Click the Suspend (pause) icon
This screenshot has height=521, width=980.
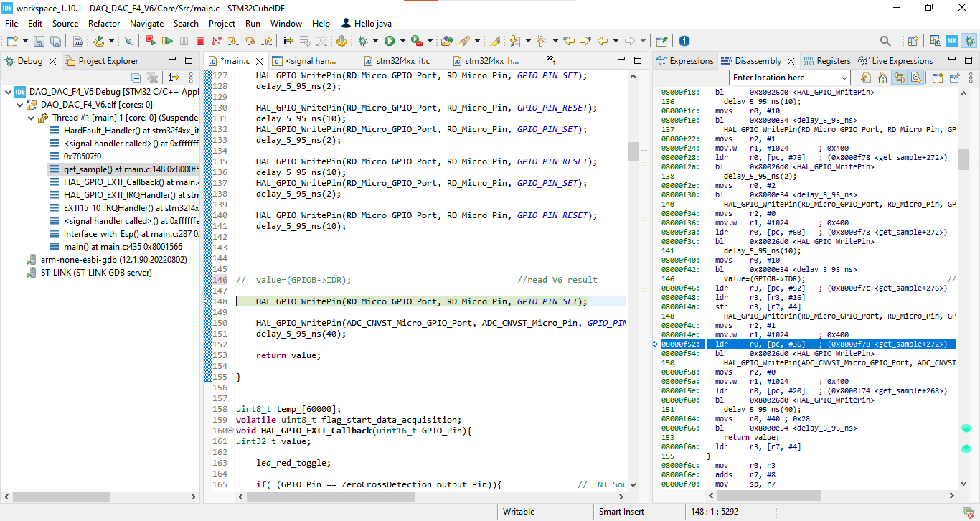[183, 41]
